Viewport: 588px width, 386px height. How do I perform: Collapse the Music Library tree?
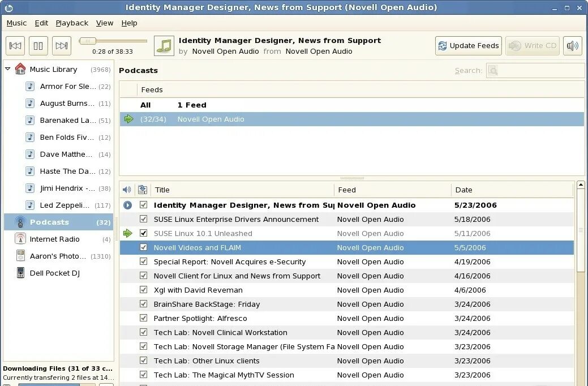pyautogui.click(x=7, y=69)
